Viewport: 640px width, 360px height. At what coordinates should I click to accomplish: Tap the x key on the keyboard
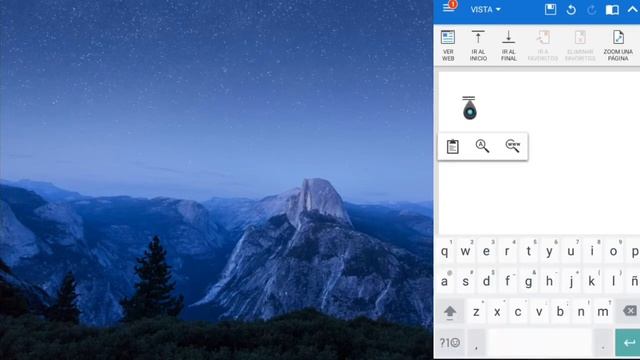497,312
